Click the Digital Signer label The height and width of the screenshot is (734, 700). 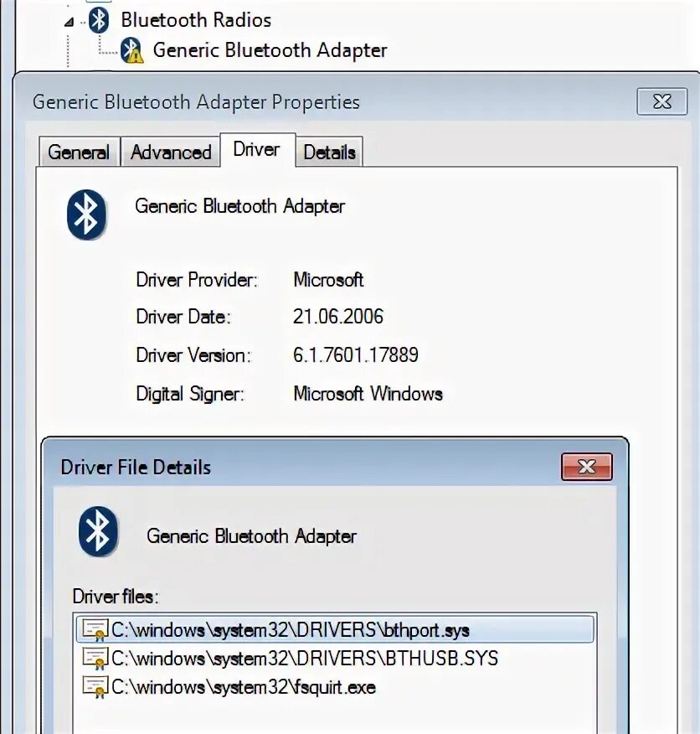tap(190, 393)
